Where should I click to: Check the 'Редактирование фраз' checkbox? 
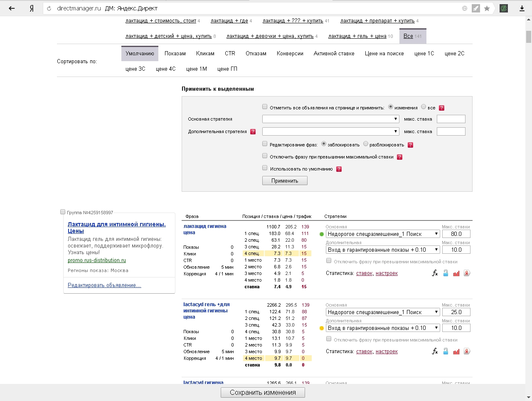(x=265, y=144)
